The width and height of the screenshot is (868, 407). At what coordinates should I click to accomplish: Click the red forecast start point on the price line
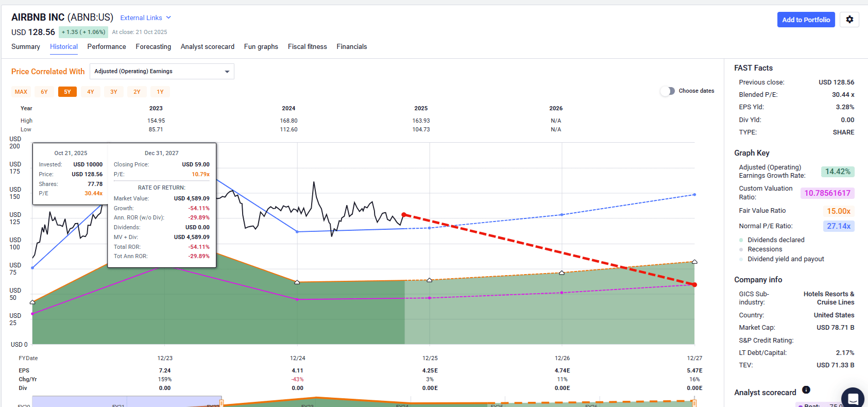coord(404,214)
